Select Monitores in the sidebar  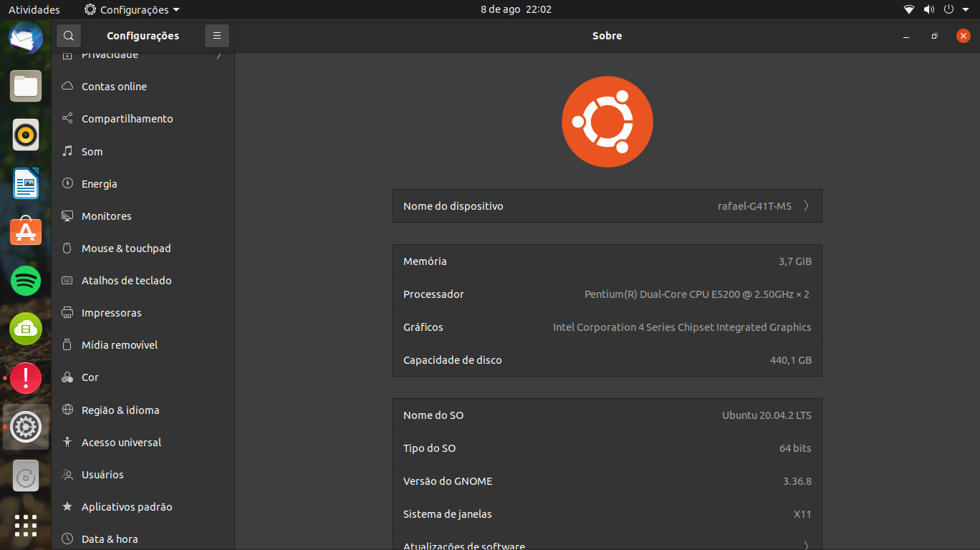[143, 216]
